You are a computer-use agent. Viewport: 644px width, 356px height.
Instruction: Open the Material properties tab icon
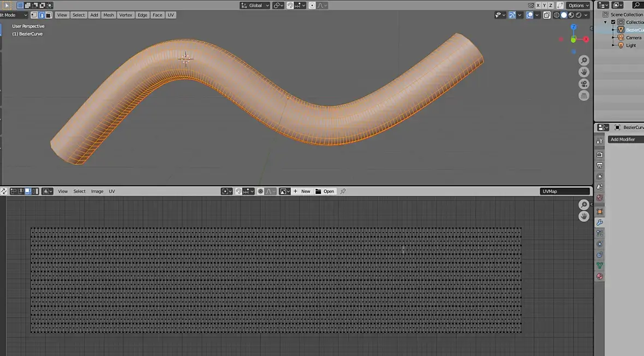pos(600,276)
